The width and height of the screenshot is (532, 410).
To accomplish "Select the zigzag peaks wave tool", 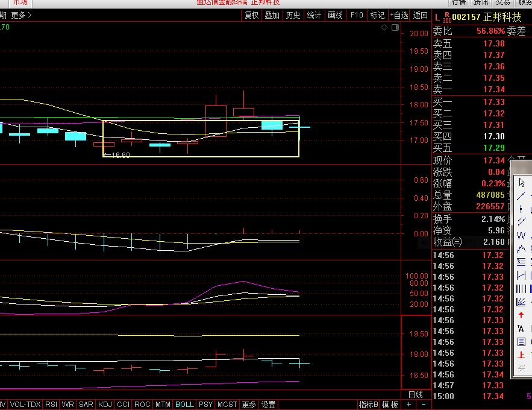I will [x=521, y=249].
